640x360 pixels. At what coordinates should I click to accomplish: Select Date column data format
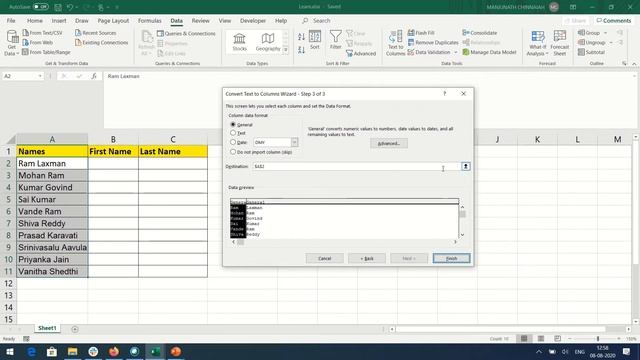[x=233, y=142]
